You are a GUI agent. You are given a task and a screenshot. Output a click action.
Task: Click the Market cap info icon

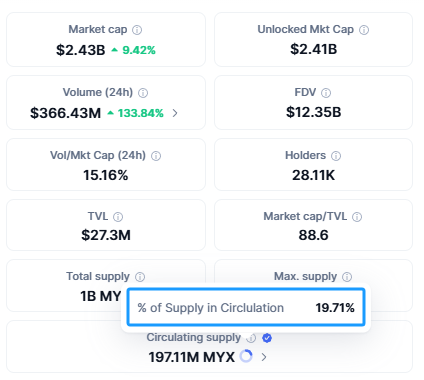137,30
